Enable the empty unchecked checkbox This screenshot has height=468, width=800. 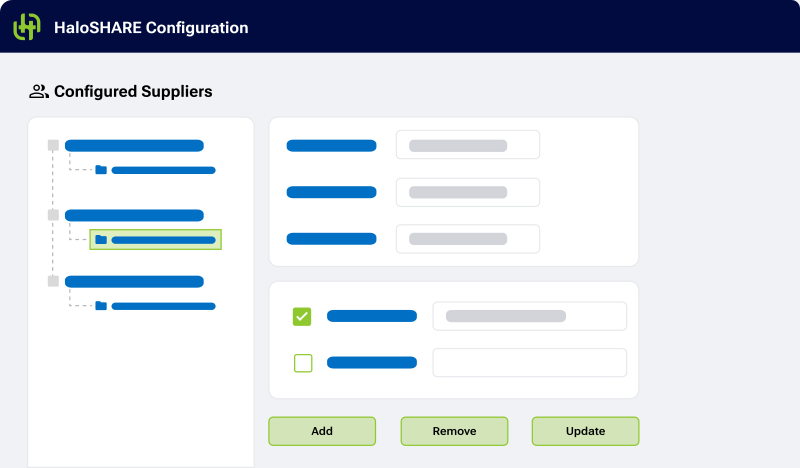[x=302, y=363]
